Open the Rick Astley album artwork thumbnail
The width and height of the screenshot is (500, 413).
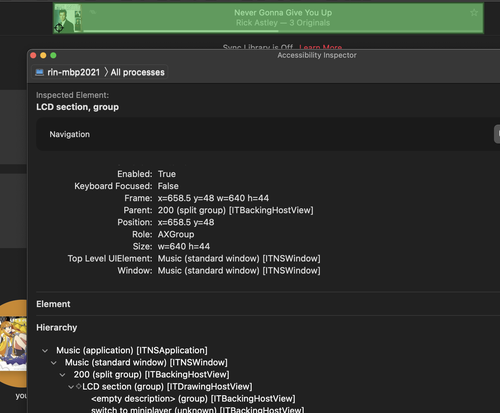click(68, 18)
